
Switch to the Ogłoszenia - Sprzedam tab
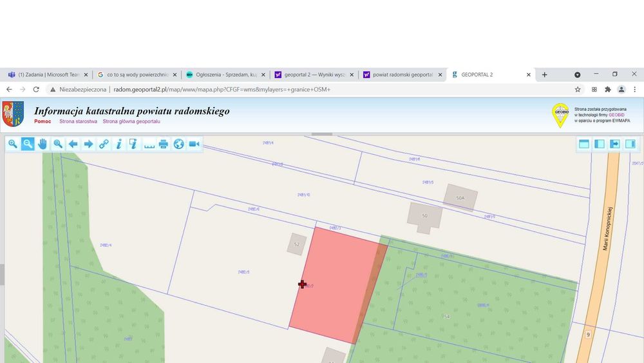point(225,75)
